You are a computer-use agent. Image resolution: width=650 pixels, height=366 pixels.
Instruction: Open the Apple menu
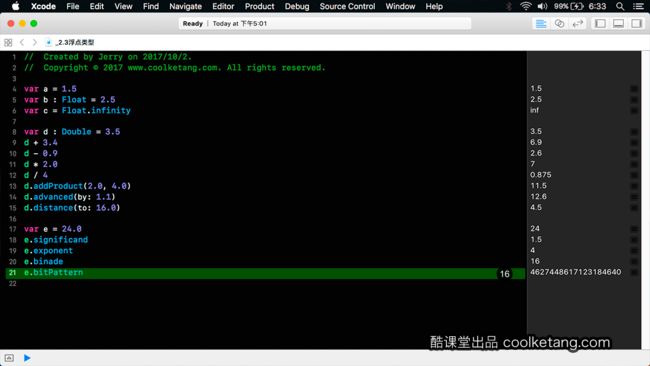[x=15, y=6]
